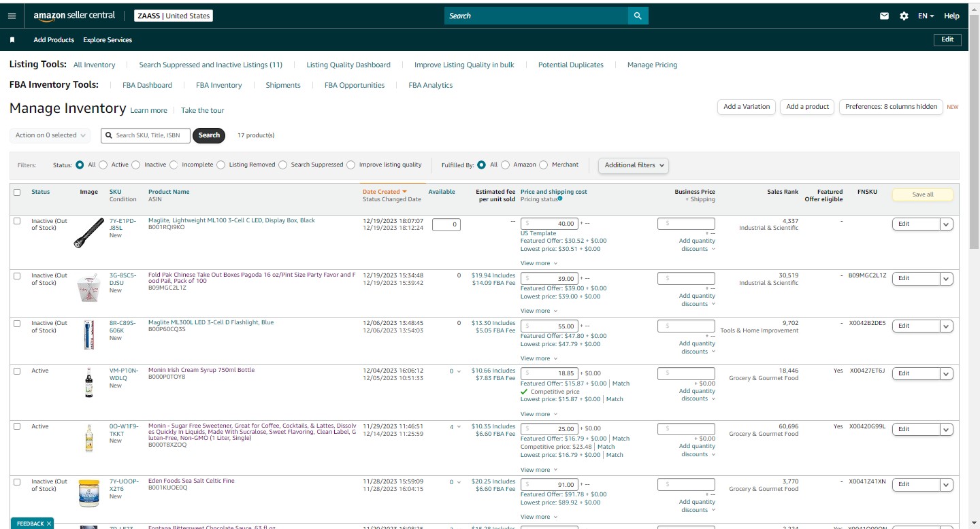This screenshot has width=980, height=529.
Task: Open Explore Services in the top bar
Action: tap(108, 40)
